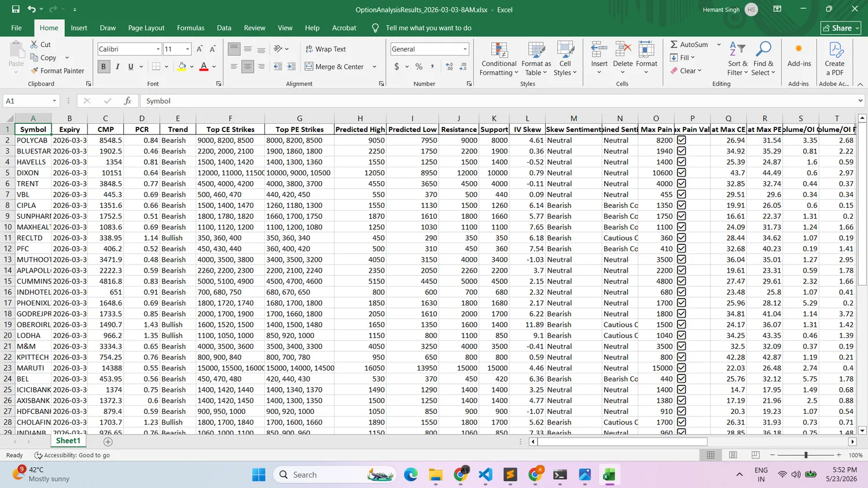
Task: Toggle the checkbox in DIXON row
Action: (x=681, y=173)
